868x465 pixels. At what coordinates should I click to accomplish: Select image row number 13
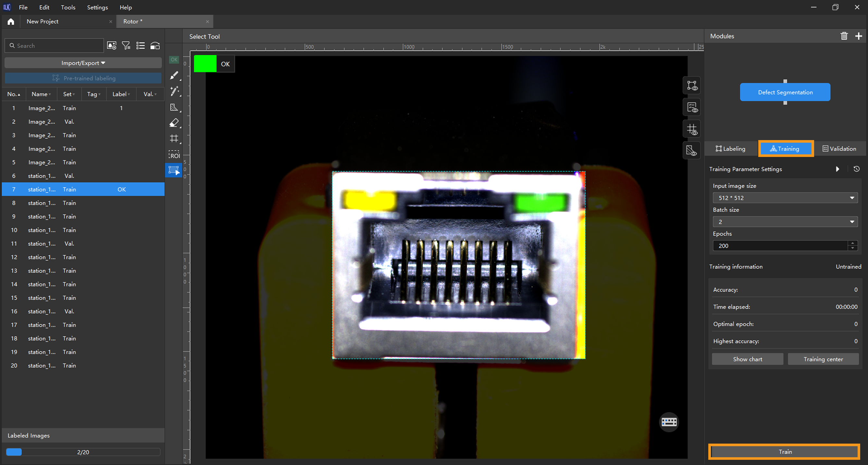coord(83,271)
